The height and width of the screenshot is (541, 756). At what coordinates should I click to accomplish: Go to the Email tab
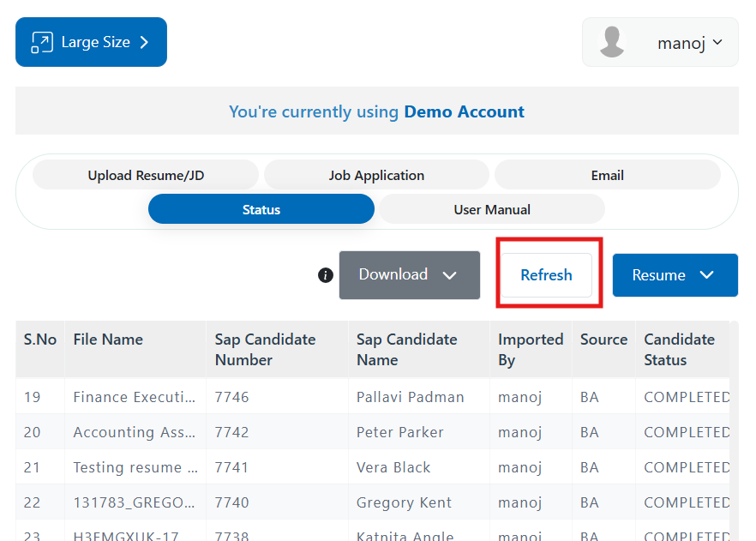(x=607, y=175)
